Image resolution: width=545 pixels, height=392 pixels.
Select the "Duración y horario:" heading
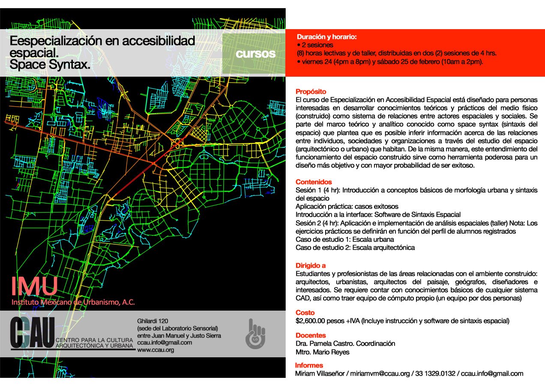(x=327, y=37)
